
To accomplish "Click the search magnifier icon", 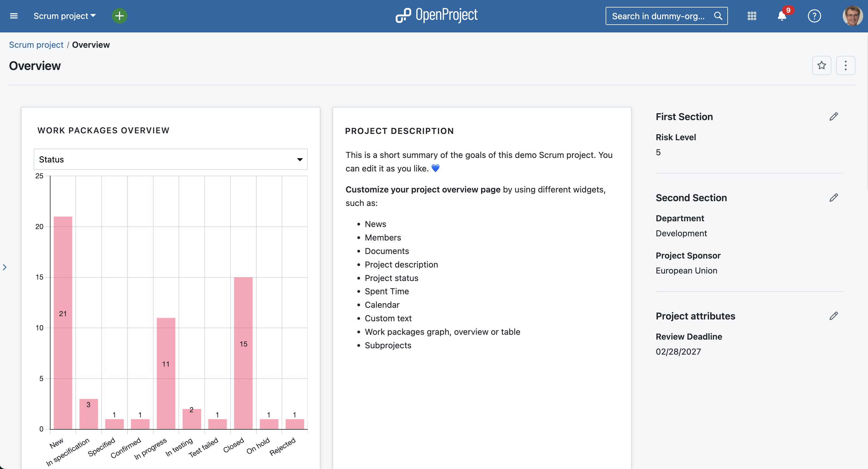I will [x=718, y=16].
